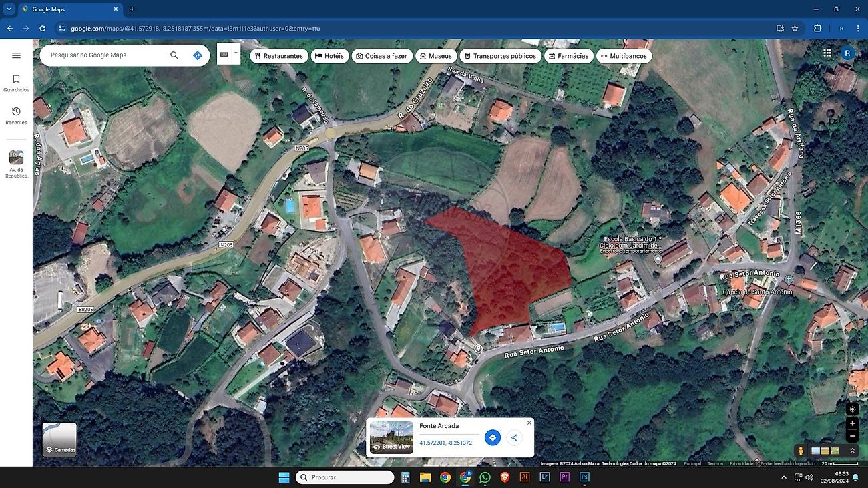
Task: Go back in browser history
Action: point(10,29)
